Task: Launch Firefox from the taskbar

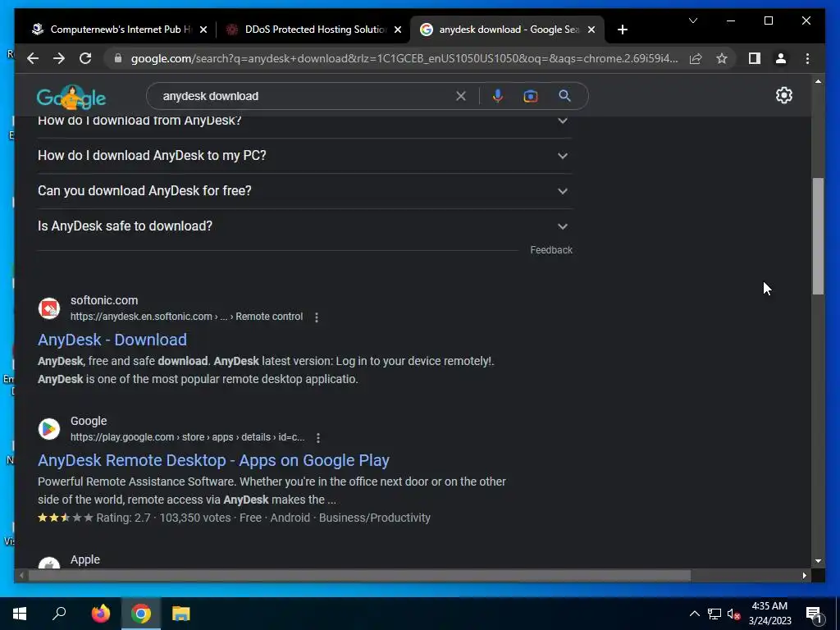Action: (x=100, y=614)
